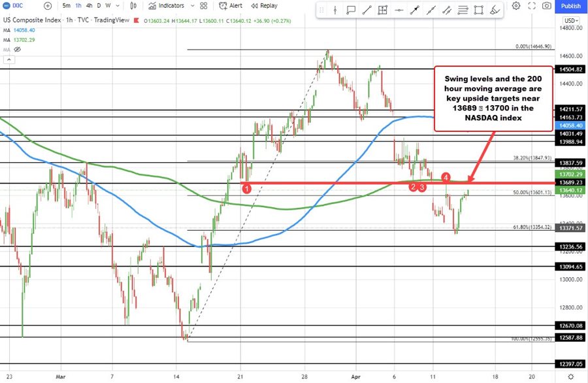The height and width of the screenshot is (383, 588).
Task: Open the Indicators dialog
Action: coord(167,6)
